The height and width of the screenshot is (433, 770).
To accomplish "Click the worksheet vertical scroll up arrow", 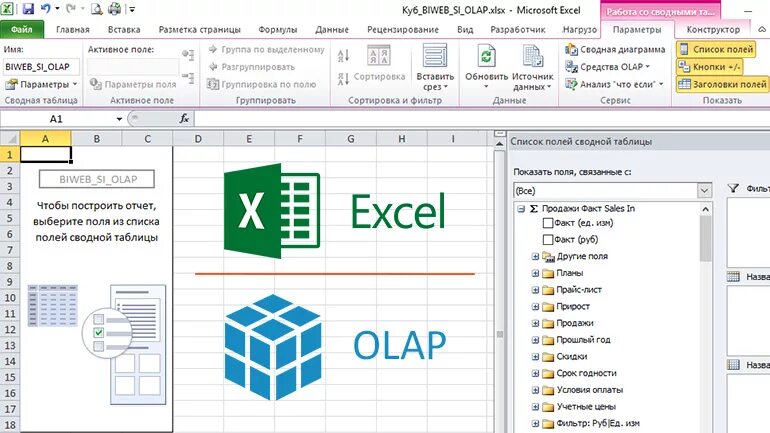I will click(499, 144).
